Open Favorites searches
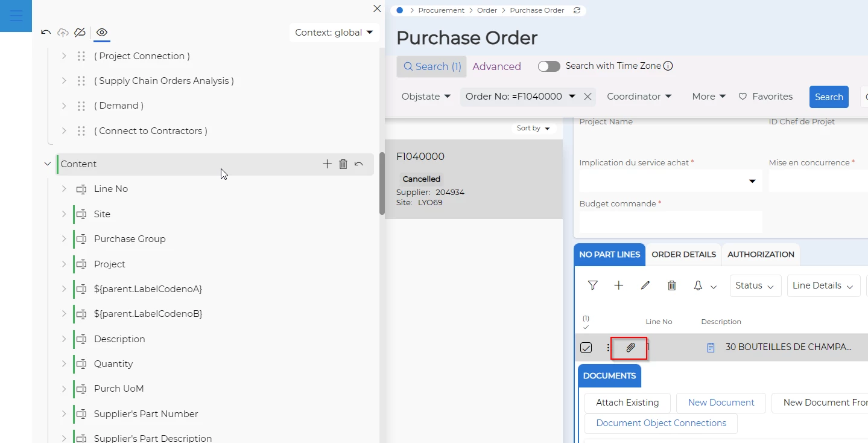868x443 pixels. [765, 97]
